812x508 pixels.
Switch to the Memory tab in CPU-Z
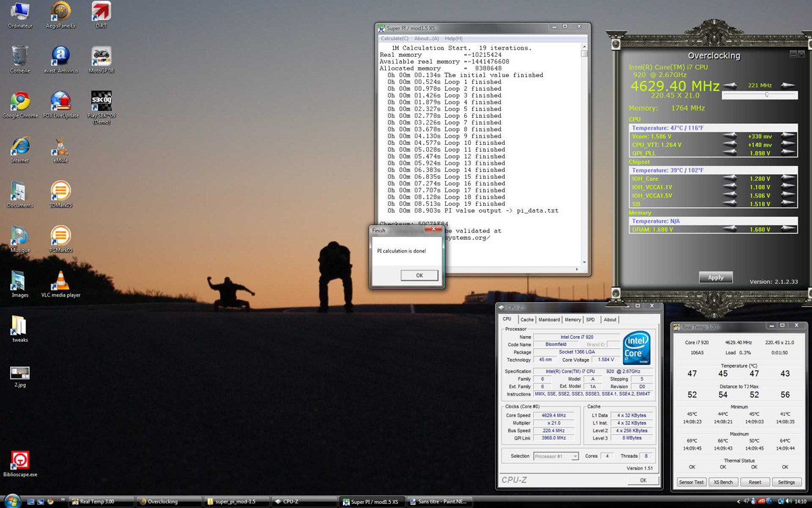(572, 320)
